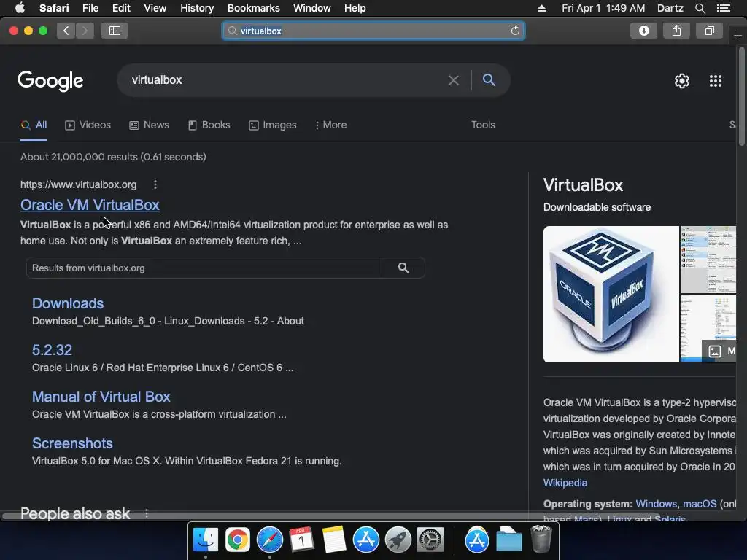Screen dimensions: 747x560
Task: Open Notification Center list icon
Action: point(723,8)
